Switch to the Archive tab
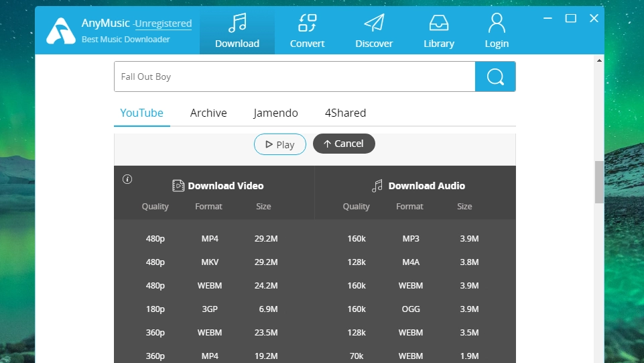The height and width of the screenshot is (363, 644). tap(208, 113)
